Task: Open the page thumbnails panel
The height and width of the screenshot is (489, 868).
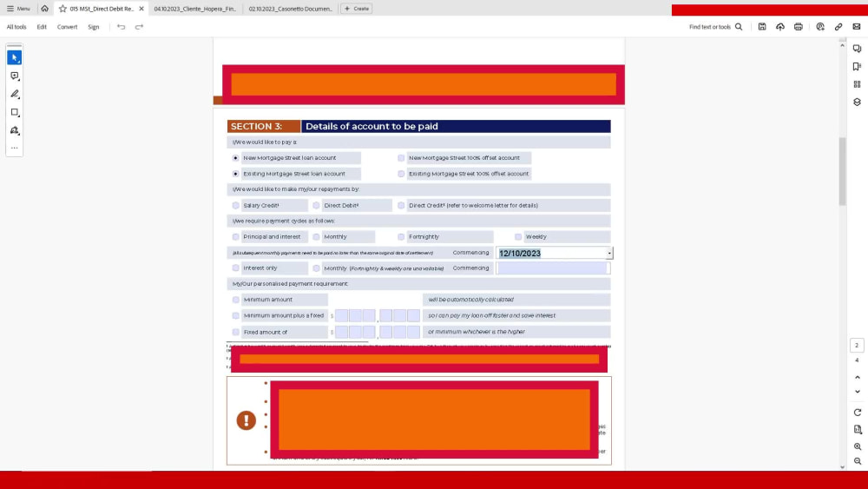Action: (857, 84)
